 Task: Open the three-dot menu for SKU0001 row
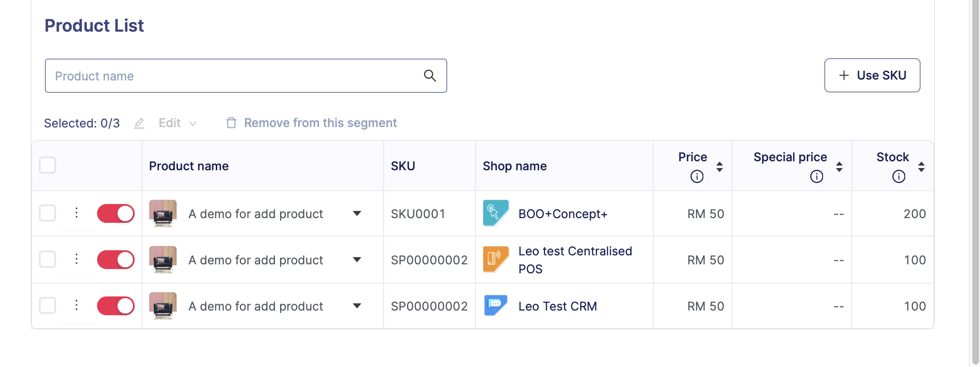point(77,213)
